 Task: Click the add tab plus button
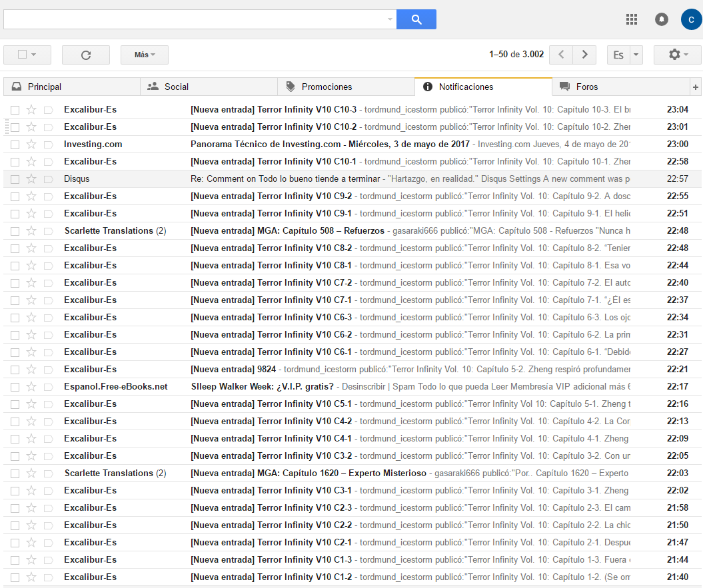point(696,87)
